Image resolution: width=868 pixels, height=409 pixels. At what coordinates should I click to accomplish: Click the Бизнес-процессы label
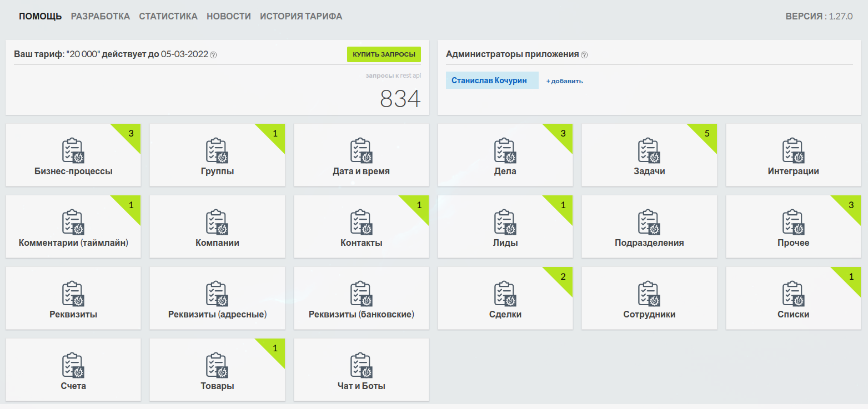[x=73, y=171]
